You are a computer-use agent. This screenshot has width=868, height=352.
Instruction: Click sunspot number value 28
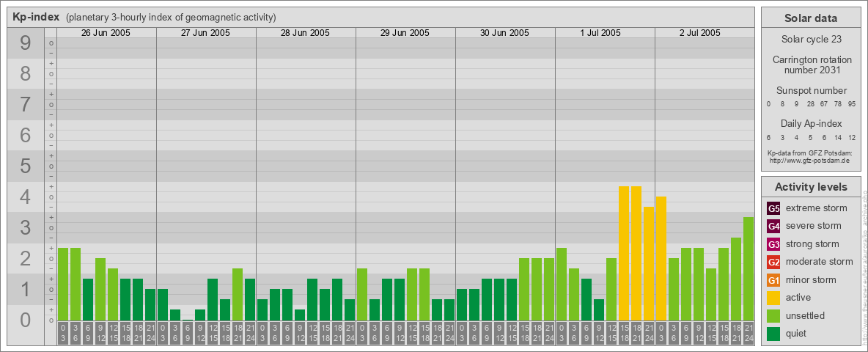click(810, 104)
